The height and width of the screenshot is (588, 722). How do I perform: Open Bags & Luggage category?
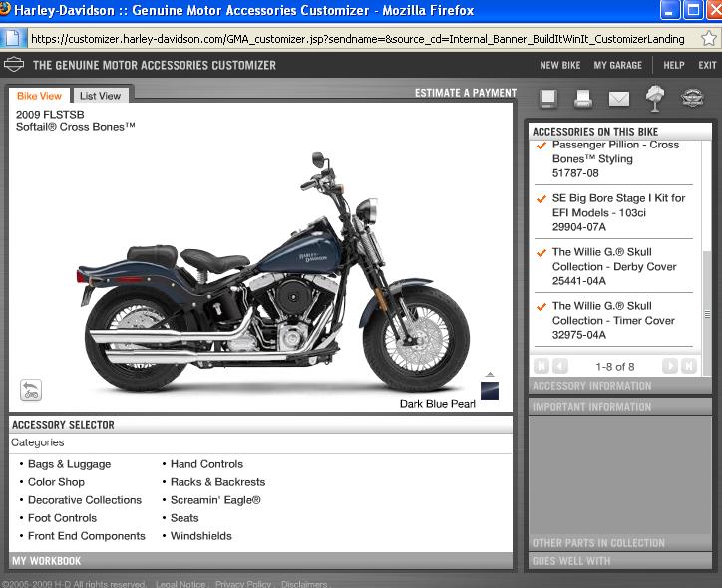click(x=69, y=464)
